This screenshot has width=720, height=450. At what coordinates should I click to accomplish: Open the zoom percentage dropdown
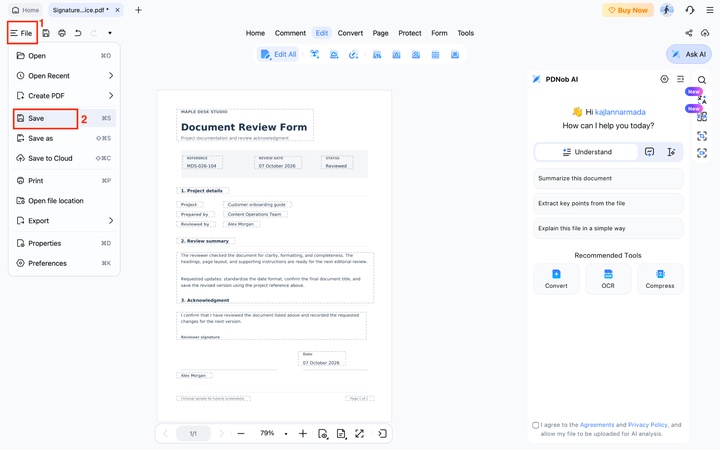[286, 433]
